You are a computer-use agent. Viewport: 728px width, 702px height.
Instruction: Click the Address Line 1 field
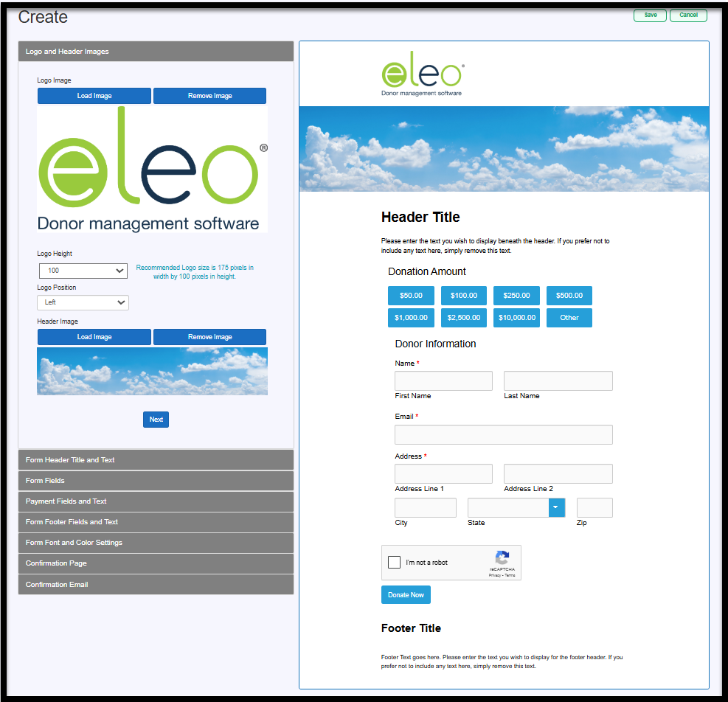[443, 473]
